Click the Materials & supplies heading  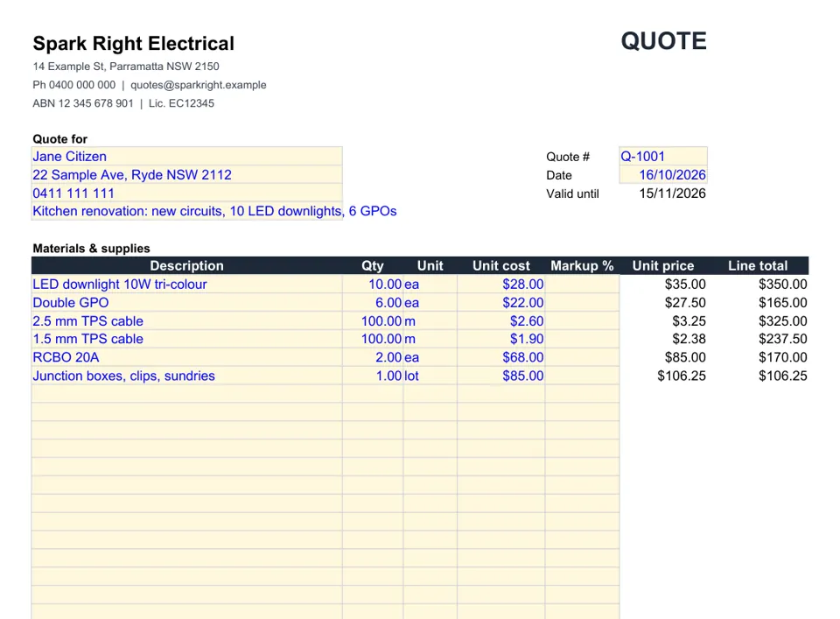[91, 249]
